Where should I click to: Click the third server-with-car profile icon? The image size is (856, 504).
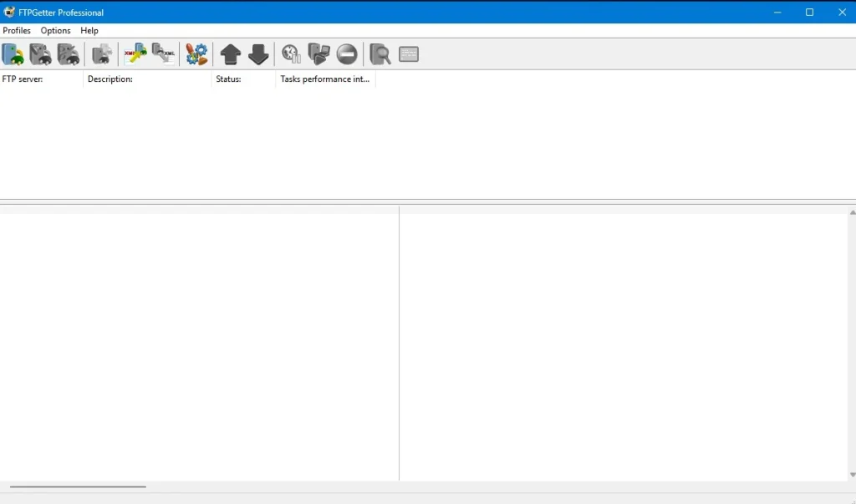(69, 54)
